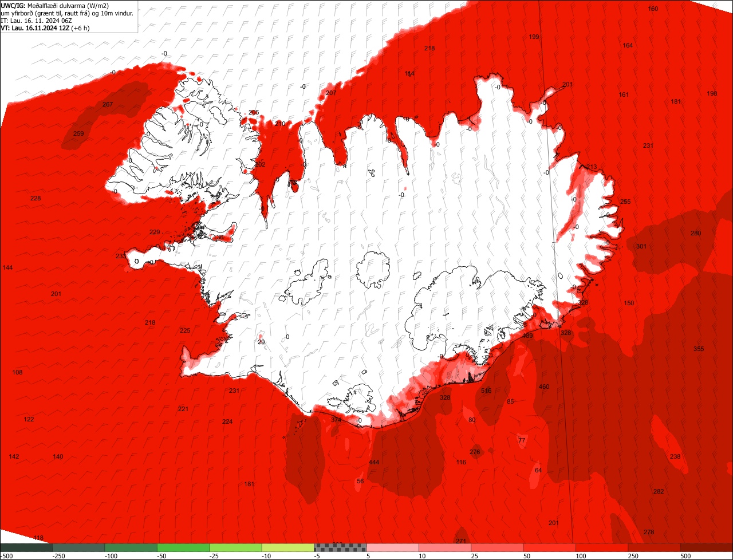Click the map value 228
The width and height of the screenshot is (733, 560).
(x=36, y=199)
